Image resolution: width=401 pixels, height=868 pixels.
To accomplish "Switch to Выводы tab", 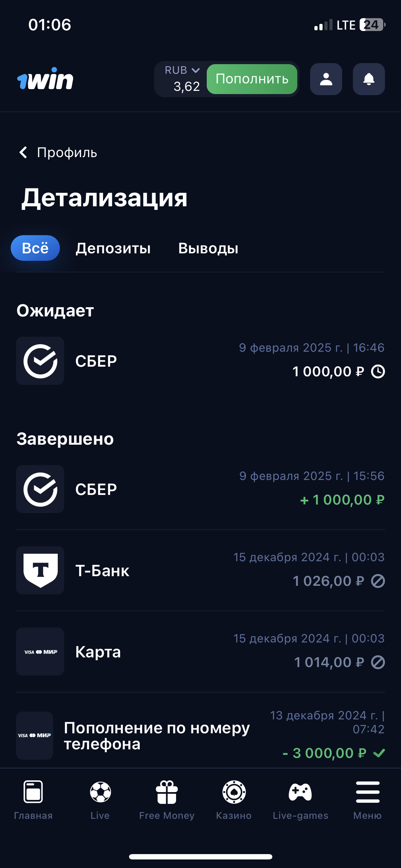I will 208,248.
